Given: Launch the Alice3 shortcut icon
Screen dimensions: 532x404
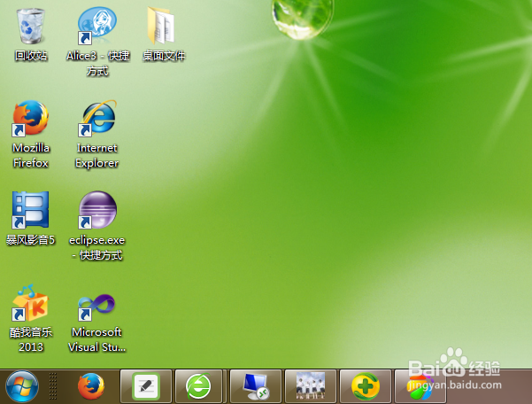Looking at the screenshot, I should 97,26.
